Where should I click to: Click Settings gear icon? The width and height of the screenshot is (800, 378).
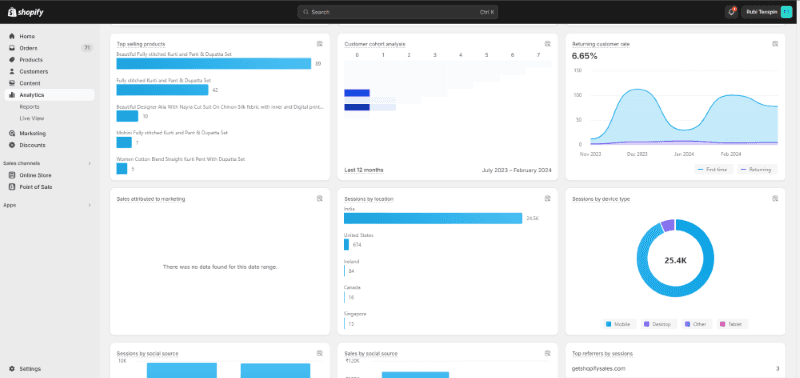12,369
